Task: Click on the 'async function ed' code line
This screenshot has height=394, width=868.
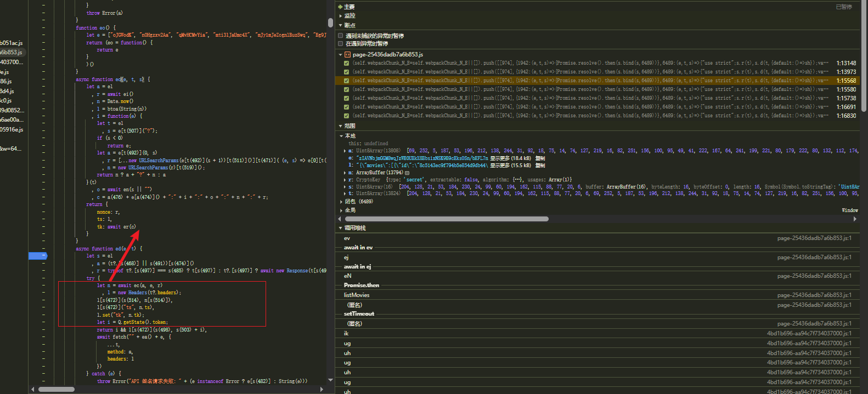Action: tap(109, 249)
